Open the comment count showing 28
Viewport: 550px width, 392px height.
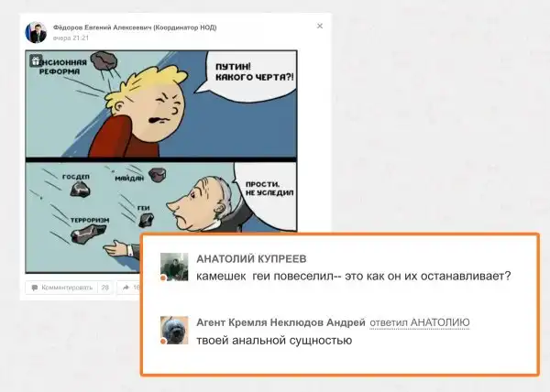104,288
